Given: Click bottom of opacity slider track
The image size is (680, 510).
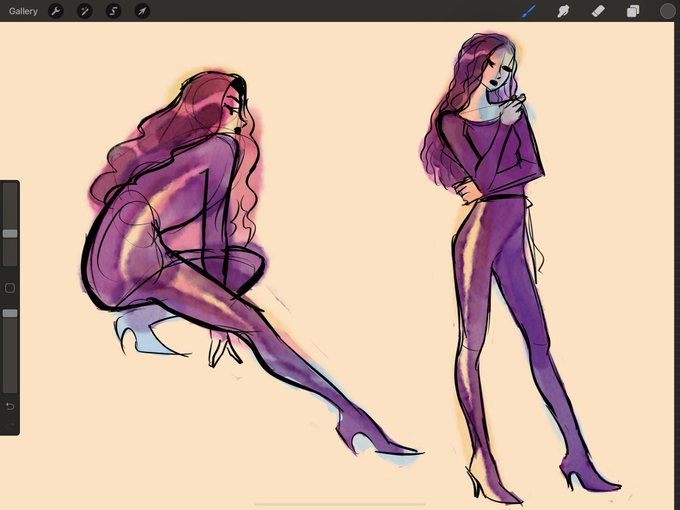Looking at the screenshot, I should 10,388.
